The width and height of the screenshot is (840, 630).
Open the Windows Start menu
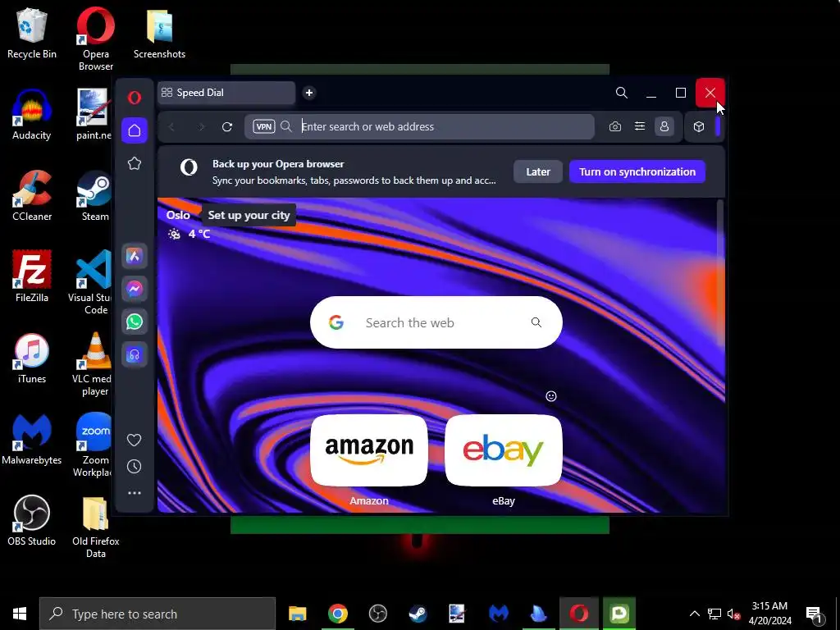click(x=20, y=614)
